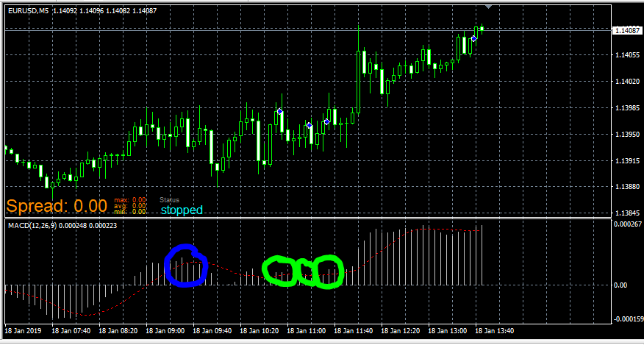Viewport: 644px width, 345px height.
Task: Click the 1.13915 price axis label
Action: point(626,161)
